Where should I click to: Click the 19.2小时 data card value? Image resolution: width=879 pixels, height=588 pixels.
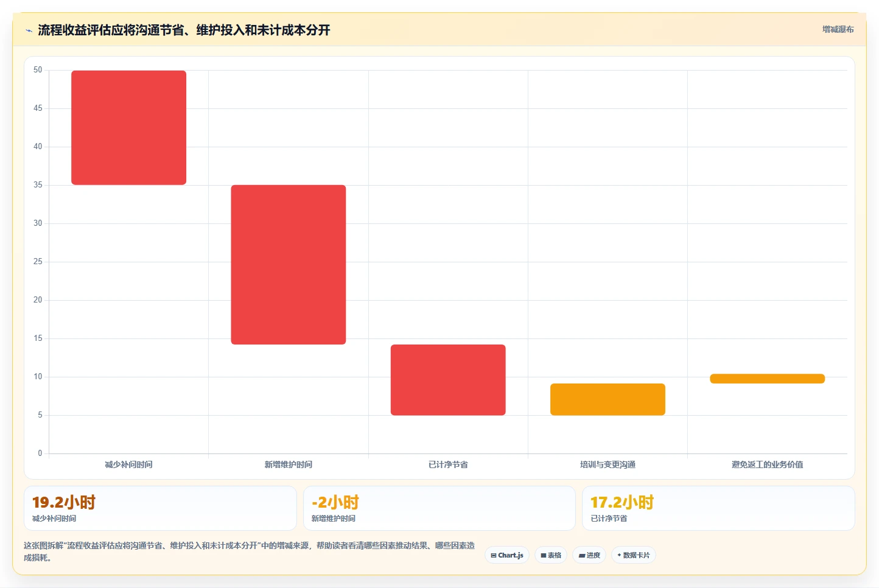pos(64,502)
